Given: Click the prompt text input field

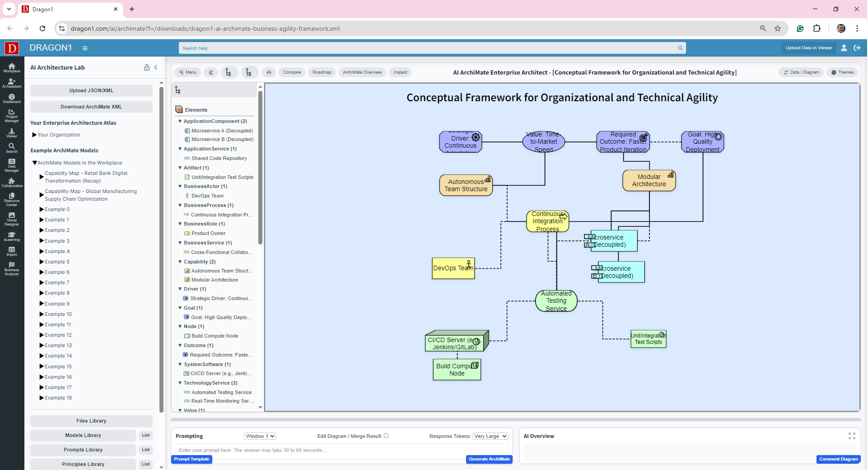Looking at the screenshot, I should (x=341, y=450).
